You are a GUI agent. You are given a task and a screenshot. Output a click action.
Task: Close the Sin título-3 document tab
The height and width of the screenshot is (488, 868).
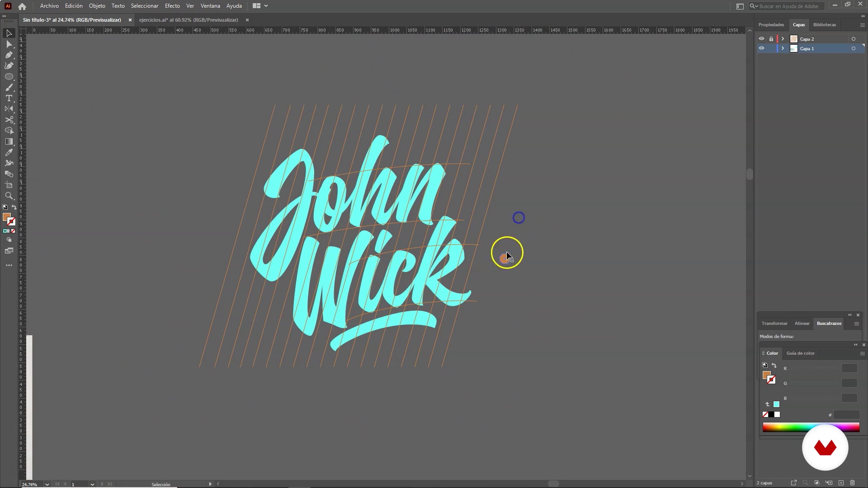click(130, 20)
